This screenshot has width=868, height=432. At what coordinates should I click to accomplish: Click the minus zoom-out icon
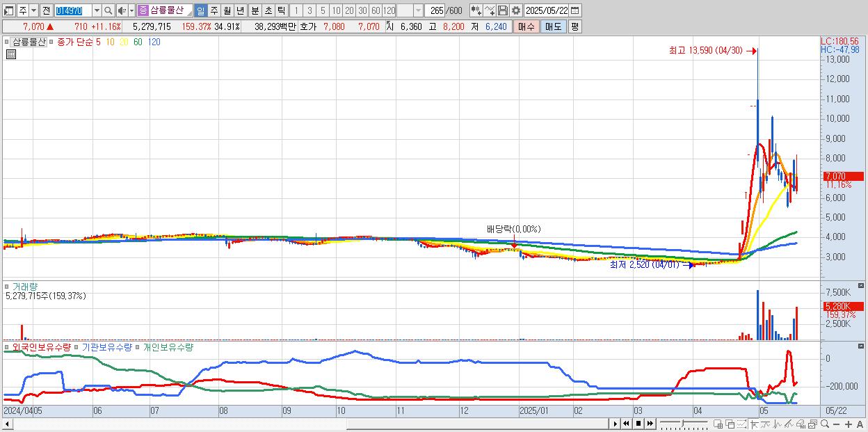coord(837,424)
